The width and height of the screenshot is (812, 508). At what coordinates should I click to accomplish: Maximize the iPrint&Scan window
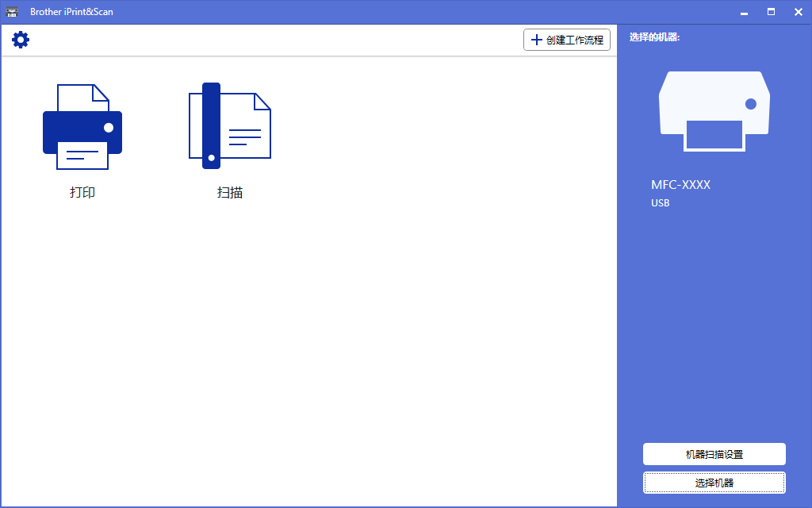click(771, 12)
